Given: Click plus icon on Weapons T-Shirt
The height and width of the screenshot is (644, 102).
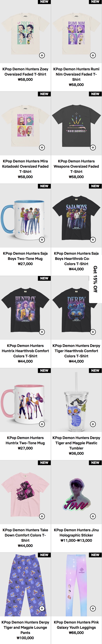Looking at the screenshot, I should coord(93,148).
